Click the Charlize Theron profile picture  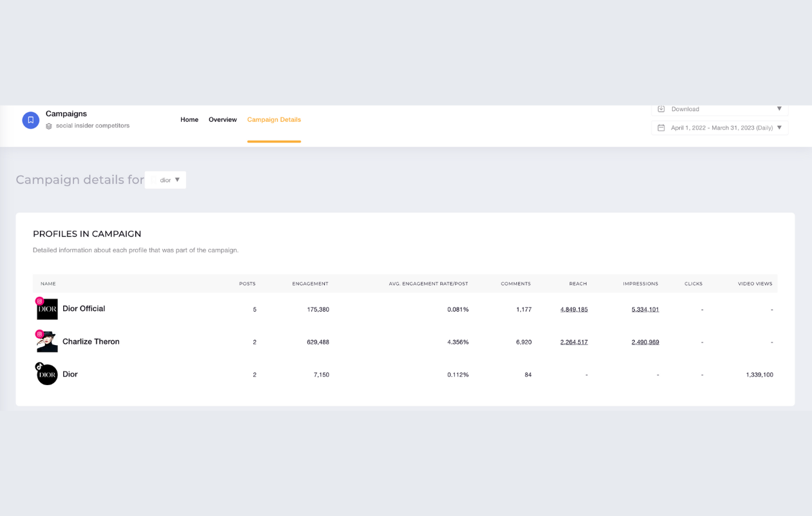click(x=47, y=342)
